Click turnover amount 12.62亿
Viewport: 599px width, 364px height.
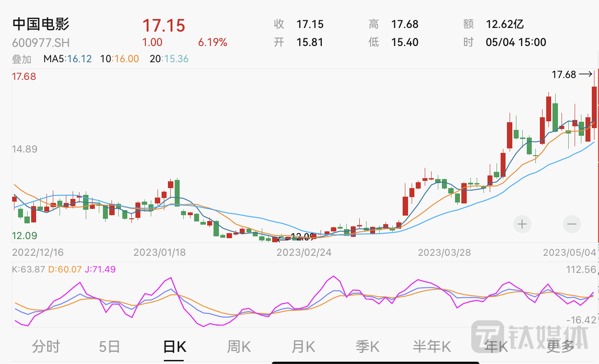[505, 24]
